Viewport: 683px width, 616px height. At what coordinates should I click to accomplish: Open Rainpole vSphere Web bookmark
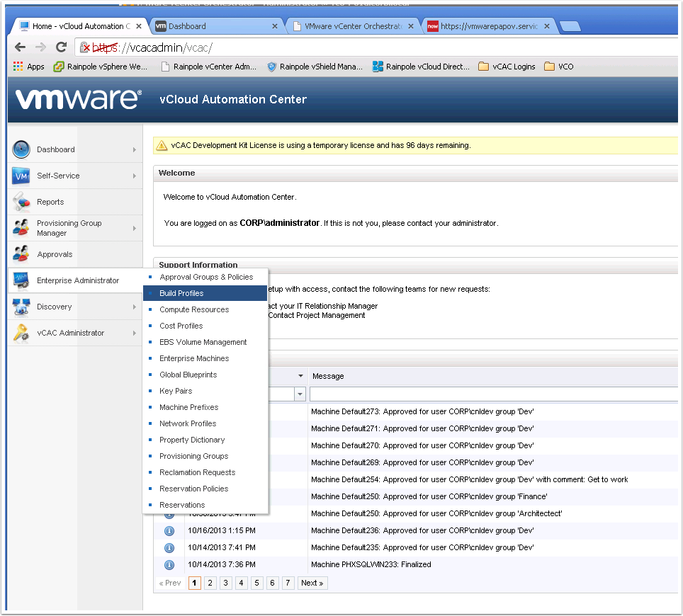point(101,67)
